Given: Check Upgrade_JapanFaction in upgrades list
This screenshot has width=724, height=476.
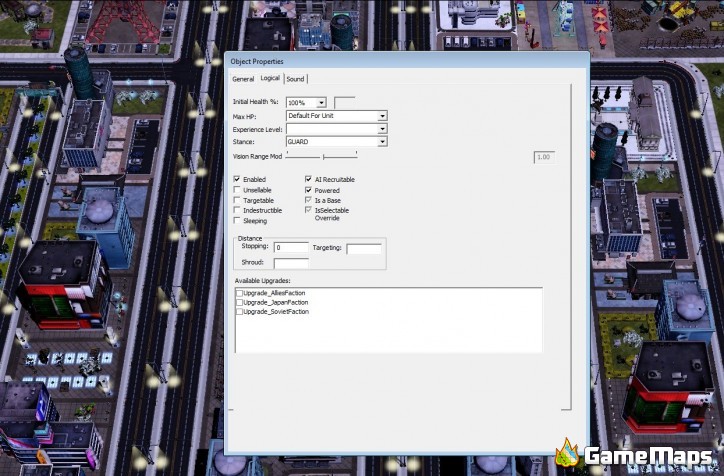Looking at the screenshot, I should [240, 302].
